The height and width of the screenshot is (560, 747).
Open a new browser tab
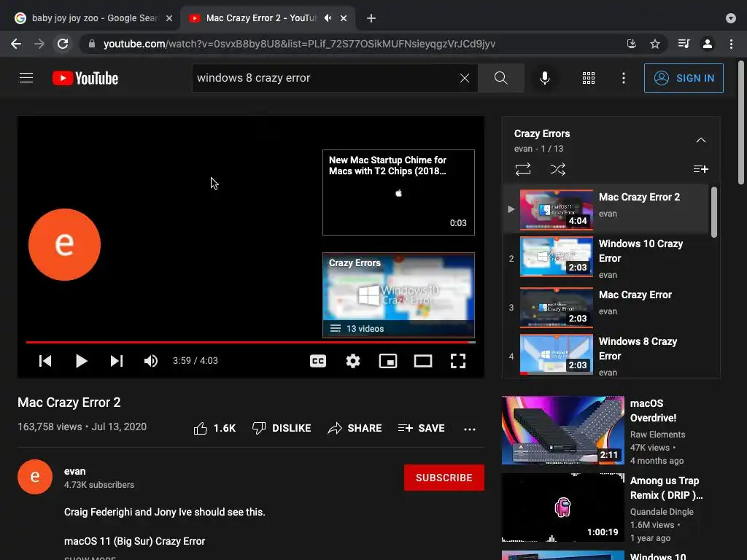(x=371, y=18)
